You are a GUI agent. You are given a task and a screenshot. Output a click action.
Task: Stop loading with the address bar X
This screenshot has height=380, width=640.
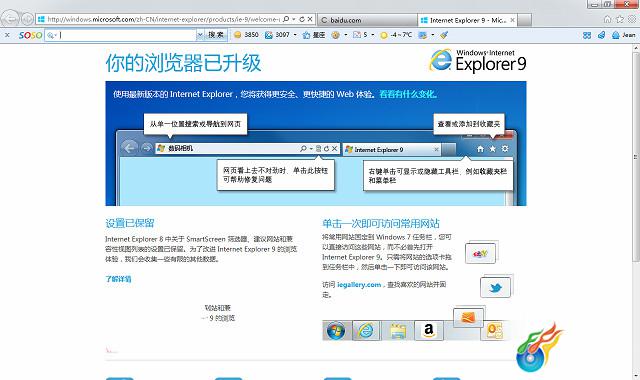click(310, 19)
